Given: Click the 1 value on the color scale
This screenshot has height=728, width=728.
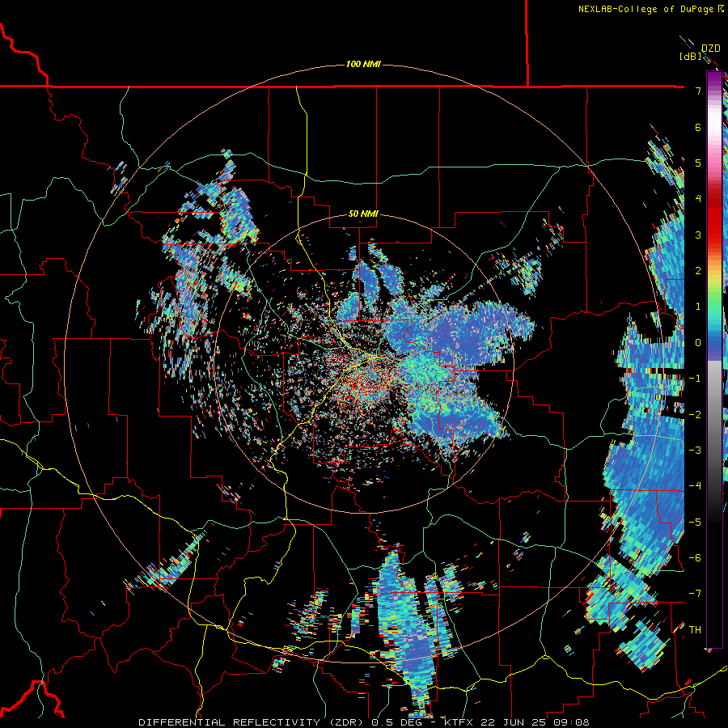Looking at the screenshot, I should tap(698, 307).
